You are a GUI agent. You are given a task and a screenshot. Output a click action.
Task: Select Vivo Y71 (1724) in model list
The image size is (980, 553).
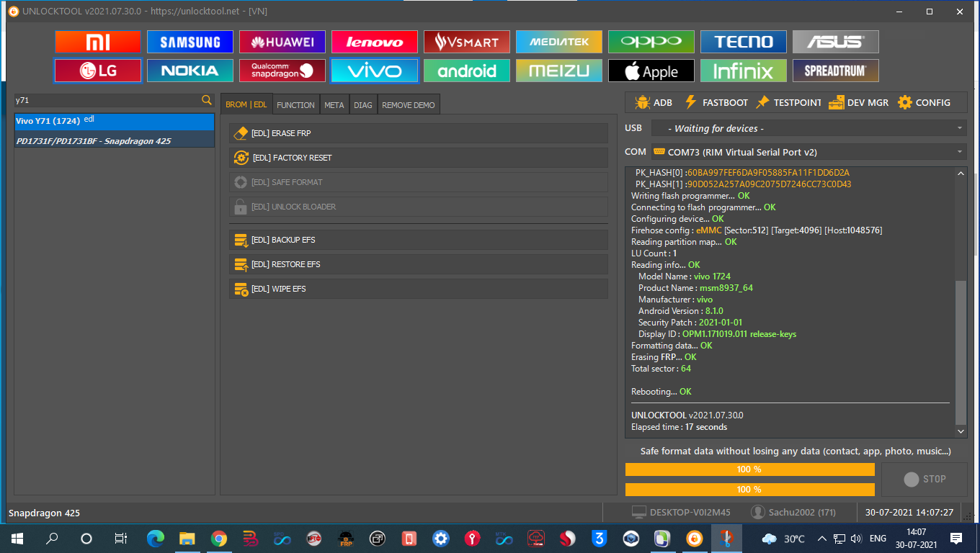click(x=115, y=121)
